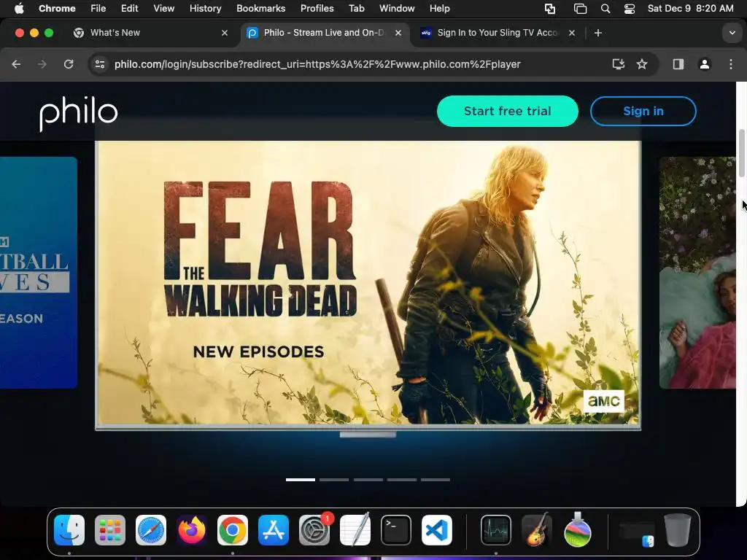Click Stage Manager icon in menu bar
The width and height of the screenshot is (747, 560).
tap(580, 9)
